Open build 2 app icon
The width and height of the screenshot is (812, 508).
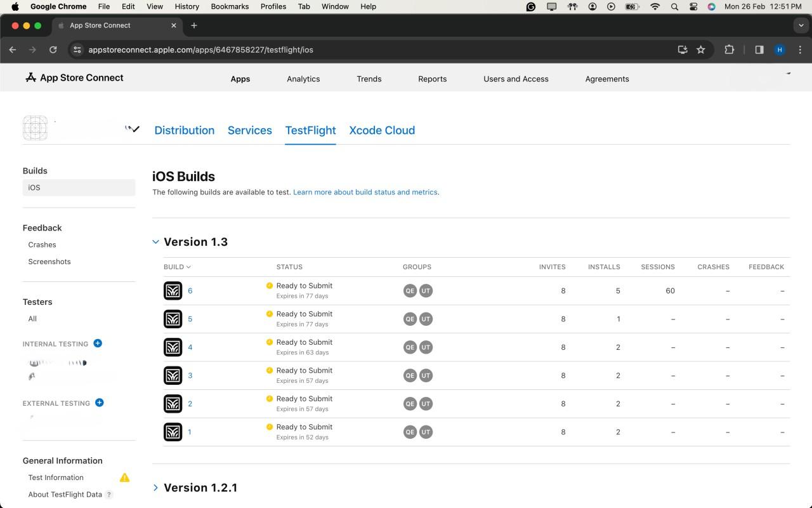(x=173, y=404)
